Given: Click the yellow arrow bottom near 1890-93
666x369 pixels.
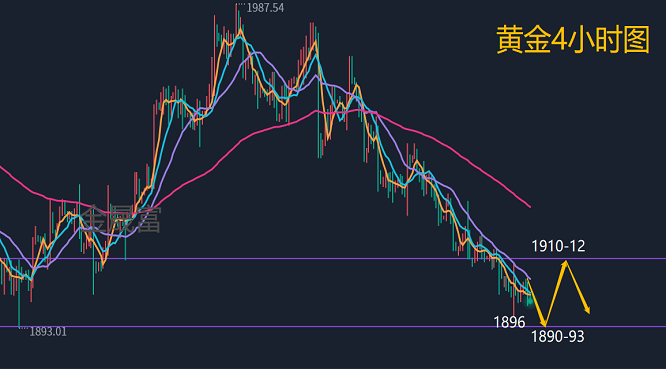Looking at the screenshot, I should (544, 324).
